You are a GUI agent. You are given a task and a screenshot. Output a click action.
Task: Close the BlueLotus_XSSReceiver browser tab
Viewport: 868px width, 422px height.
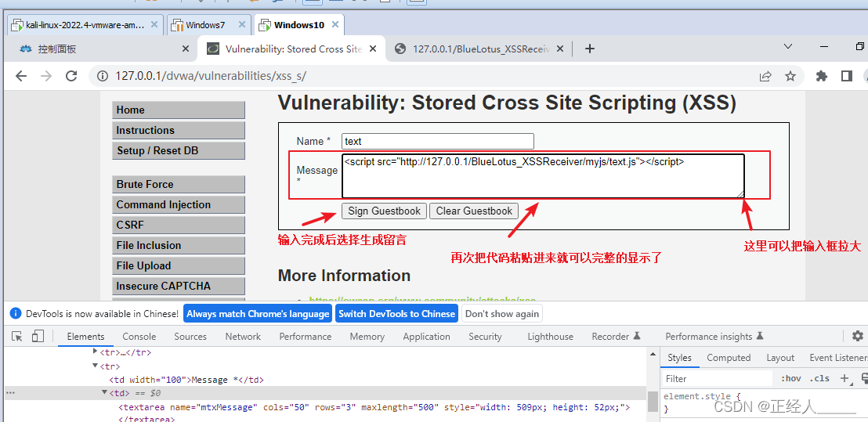point(559,49)
